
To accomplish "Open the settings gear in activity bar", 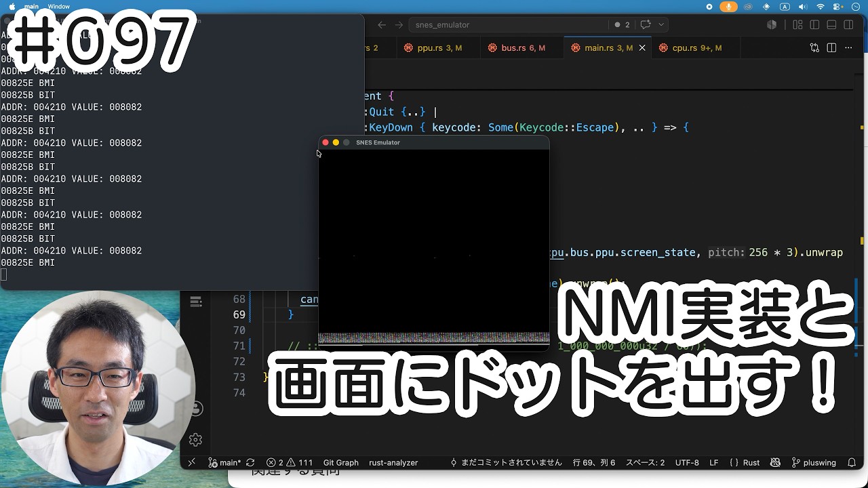I will (195, 440).
